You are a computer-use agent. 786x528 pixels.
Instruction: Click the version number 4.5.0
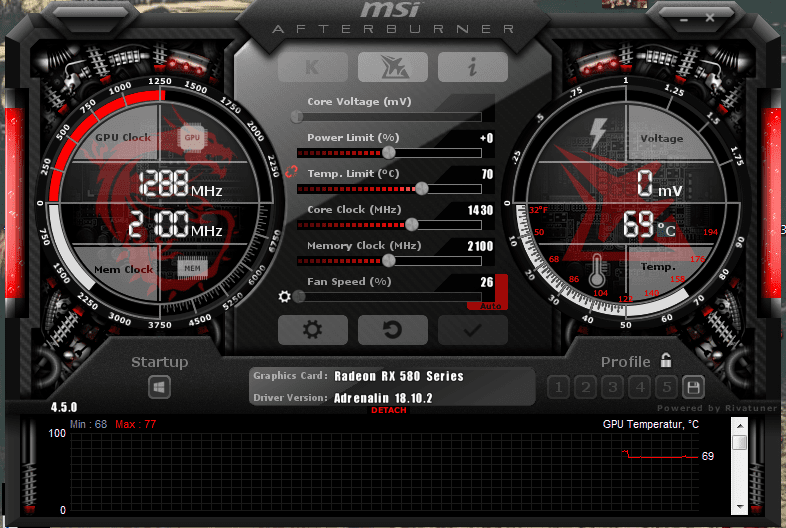(64, 407)
